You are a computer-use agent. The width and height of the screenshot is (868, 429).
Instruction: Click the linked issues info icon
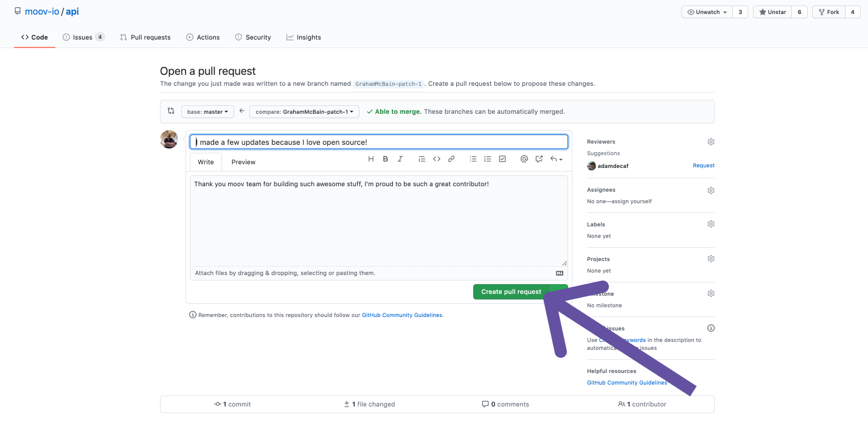coord(711,328)
